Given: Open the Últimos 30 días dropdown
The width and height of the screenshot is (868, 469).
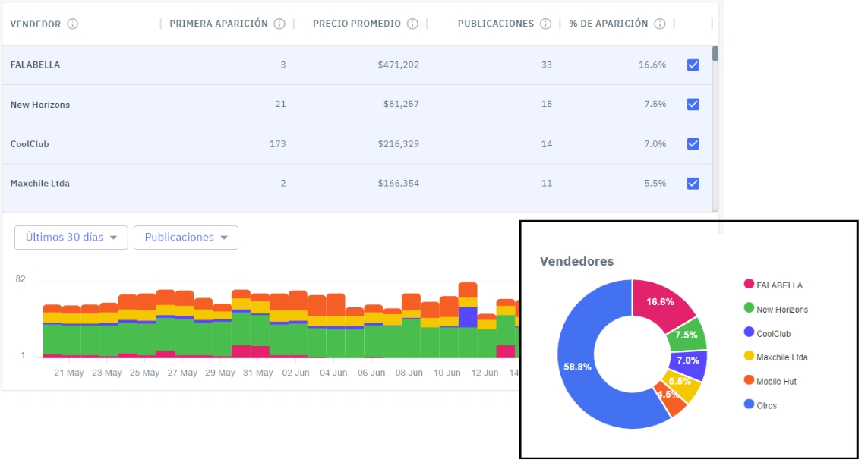Looking at the screenshot, I should (71, 238).
